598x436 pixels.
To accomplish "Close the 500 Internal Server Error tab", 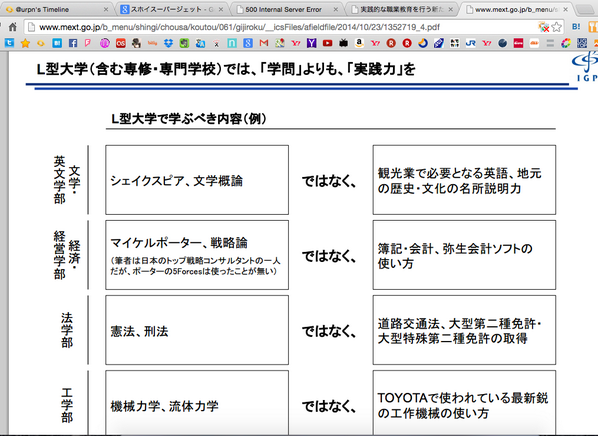I will pos(336,9).
